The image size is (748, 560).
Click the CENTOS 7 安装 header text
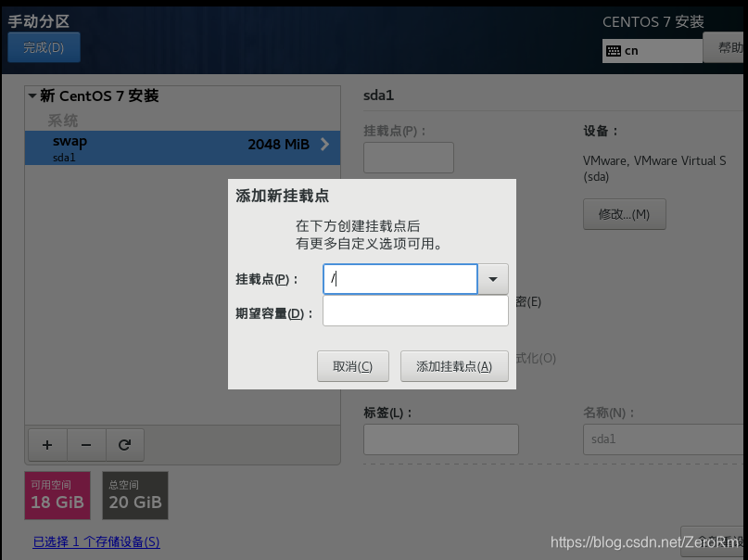coord(653,21)
